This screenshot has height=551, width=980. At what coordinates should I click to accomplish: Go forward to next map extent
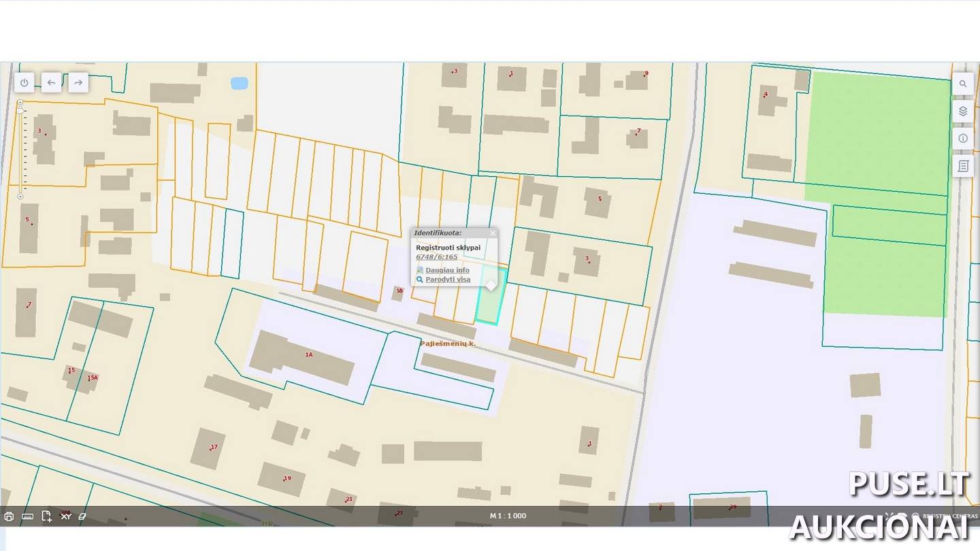point(78,82)
